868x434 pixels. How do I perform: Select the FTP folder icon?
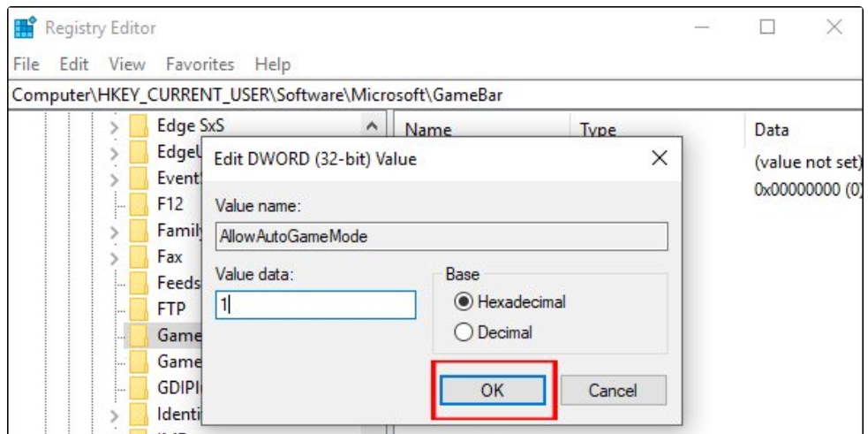(x=139, y=309)
